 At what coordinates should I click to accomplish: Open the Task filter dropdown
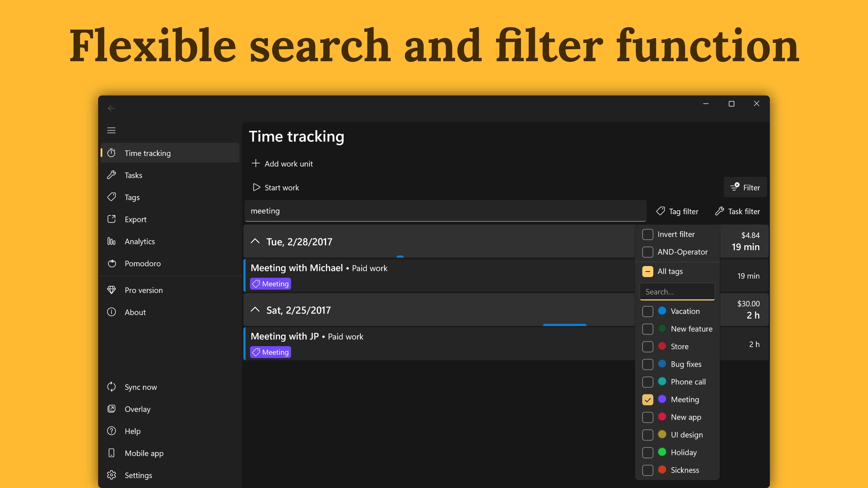[738, 211]
